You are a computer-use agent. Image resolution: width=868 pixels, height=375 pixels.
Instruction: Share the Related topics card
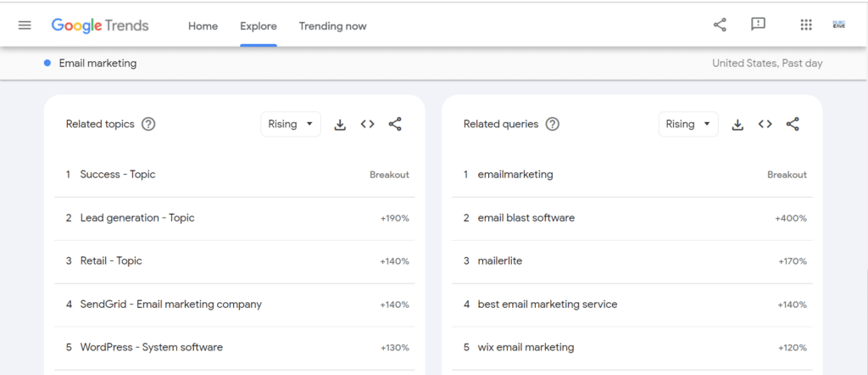(x=395, y=124)
